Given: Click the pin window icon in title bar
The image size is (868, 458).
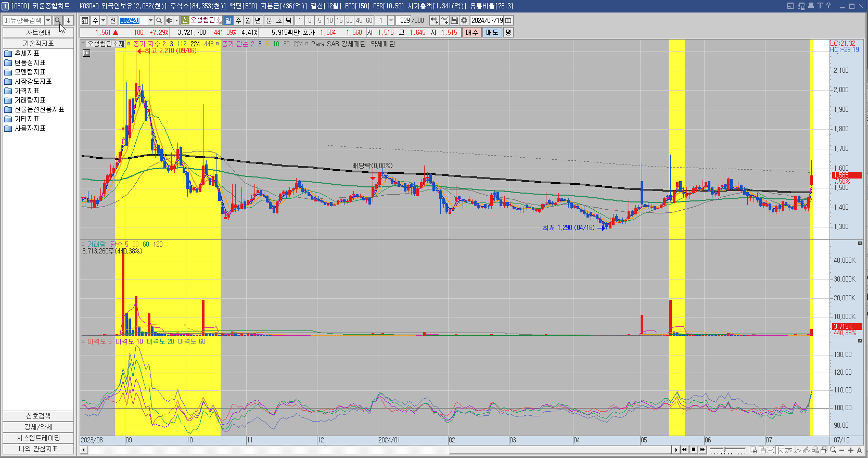Looking at the screenshot, I should [x=810, y=6].
